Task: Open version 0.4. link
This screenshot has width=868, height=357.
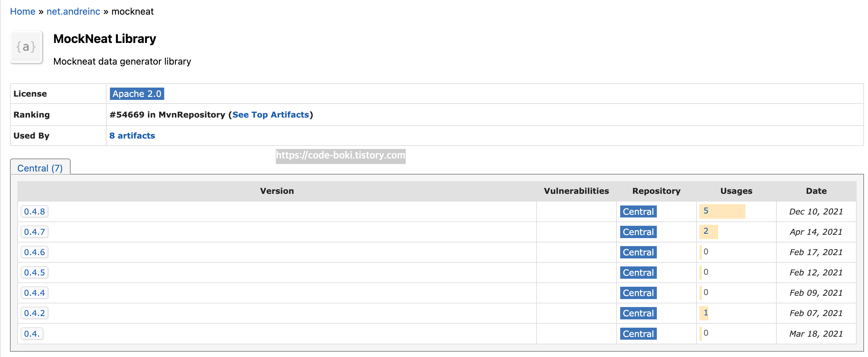Action: tap(32, 334)
